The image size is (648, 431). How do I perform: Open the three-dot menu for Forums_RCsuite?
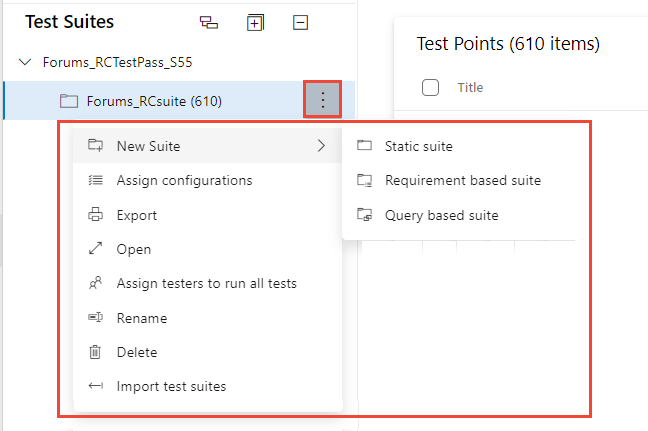point(322,101)
